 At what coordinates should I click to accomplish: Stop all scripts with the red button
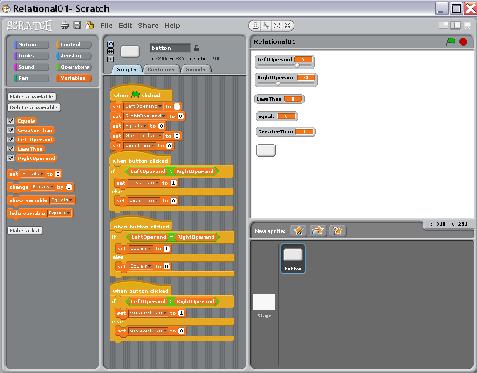(x=463, y=42)
